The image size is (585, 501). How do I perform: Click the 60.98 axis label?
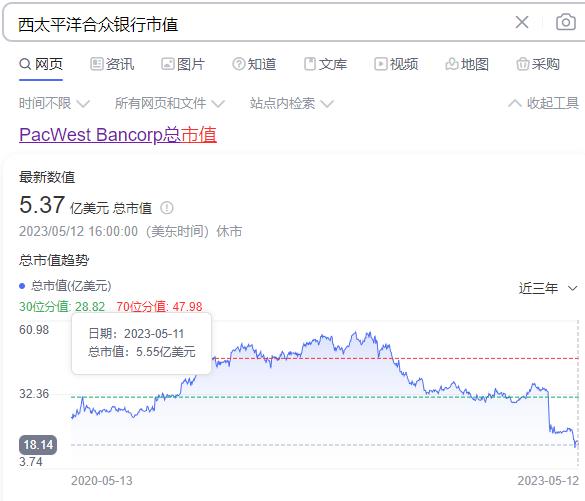34,330
